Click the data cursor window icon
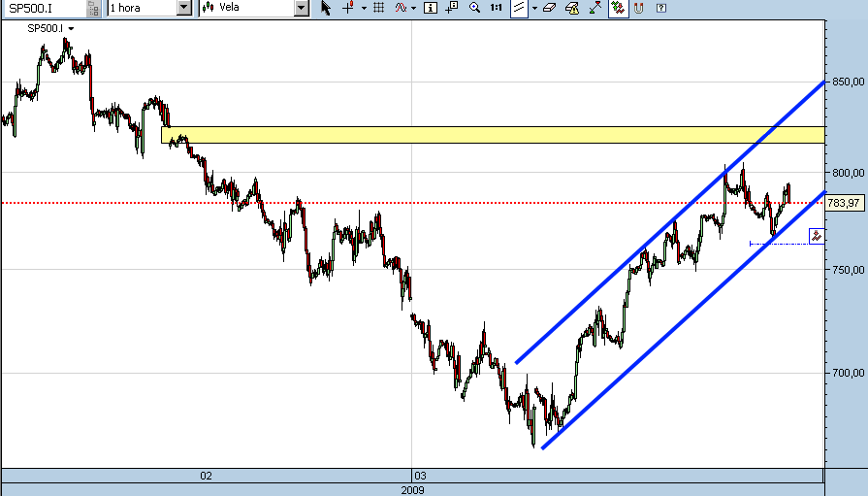868x496 pixels. pyautogui.click(x=452, y=8)
